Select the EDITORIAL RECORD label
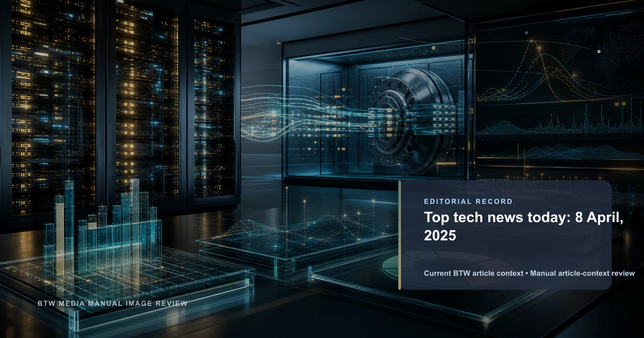The height and width of the screenshot is (338, 644). (468, 202)
